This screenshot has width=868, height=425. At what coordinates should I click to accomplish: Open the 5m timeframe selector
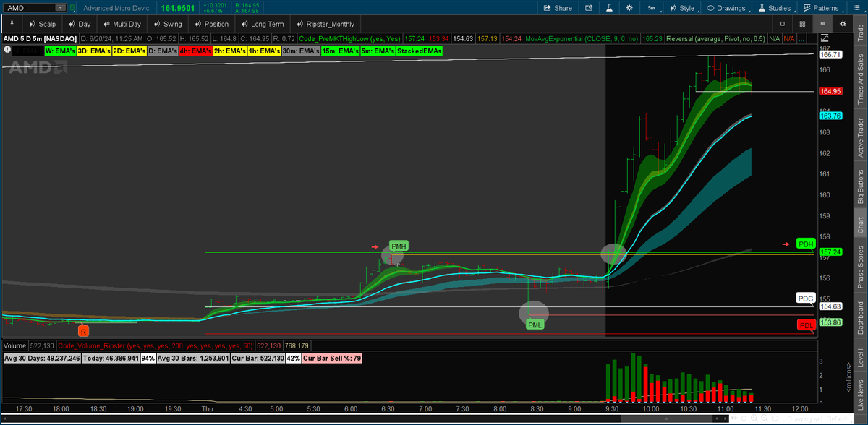pyautogui.click(x=652, y=8)
